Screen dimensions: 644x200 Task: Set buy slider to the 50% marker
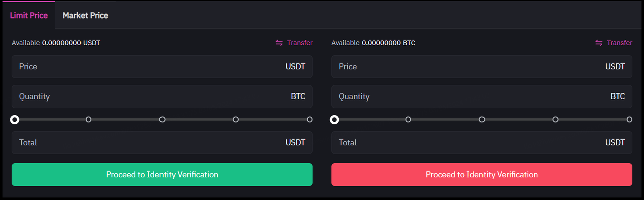pos(163,119)
